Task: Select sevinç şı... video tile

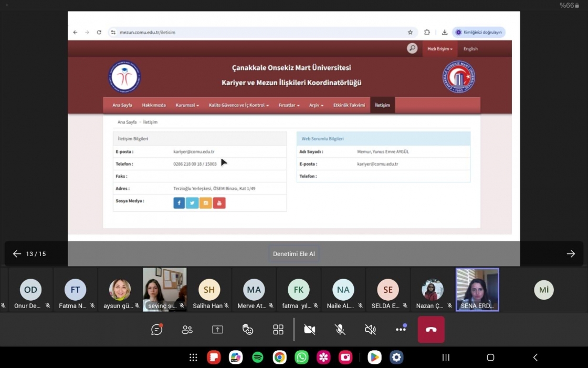Action: [x=165, y=290]
